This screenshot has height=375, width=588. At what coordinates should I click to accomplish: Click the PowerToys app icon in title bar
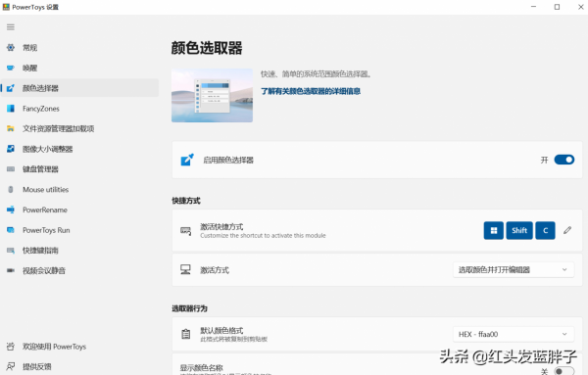6,7
